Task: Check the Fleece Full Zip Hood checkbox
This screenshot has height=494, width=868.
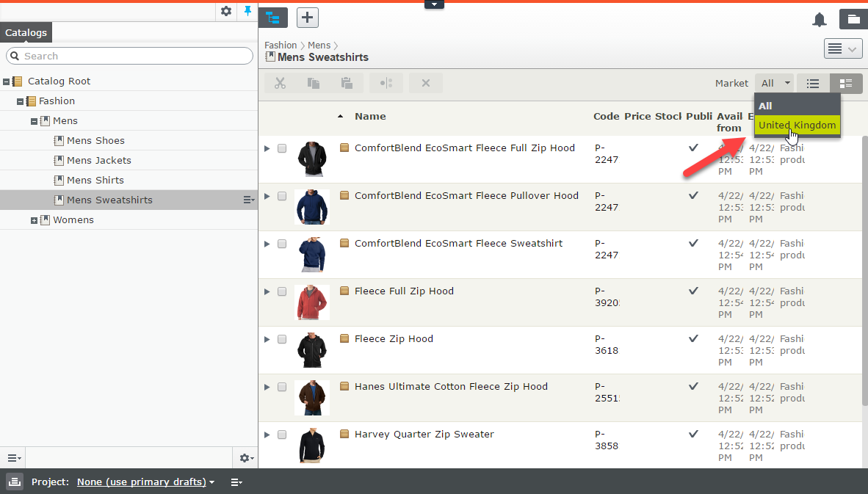Action: (282, 291)
